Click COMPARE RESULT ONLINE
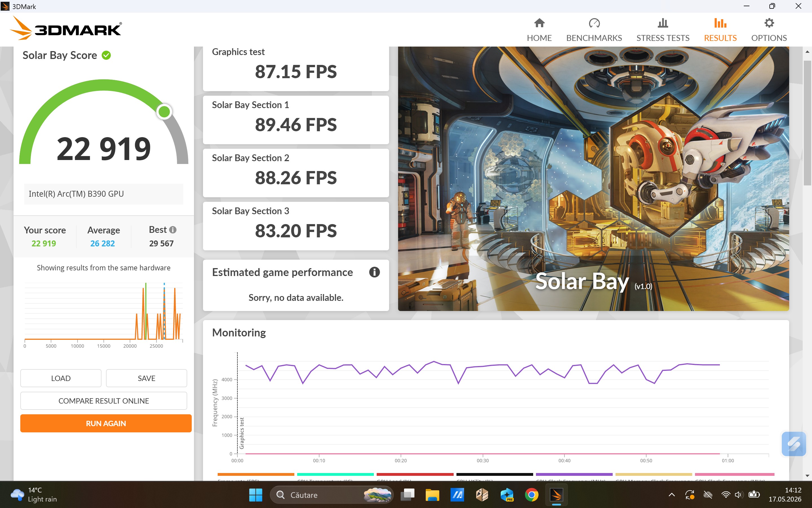Viewport: 812px width, 508px height. pyautogui.click(x=104, y=400)
